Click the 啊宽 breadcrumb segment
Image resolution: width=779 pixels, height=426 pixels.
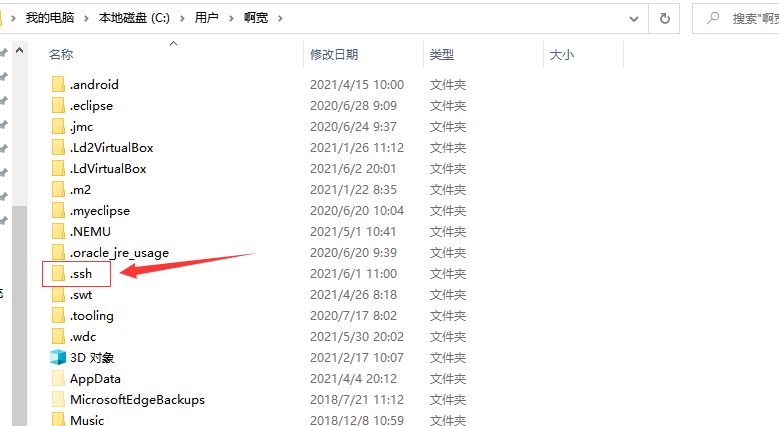[256, 18]
